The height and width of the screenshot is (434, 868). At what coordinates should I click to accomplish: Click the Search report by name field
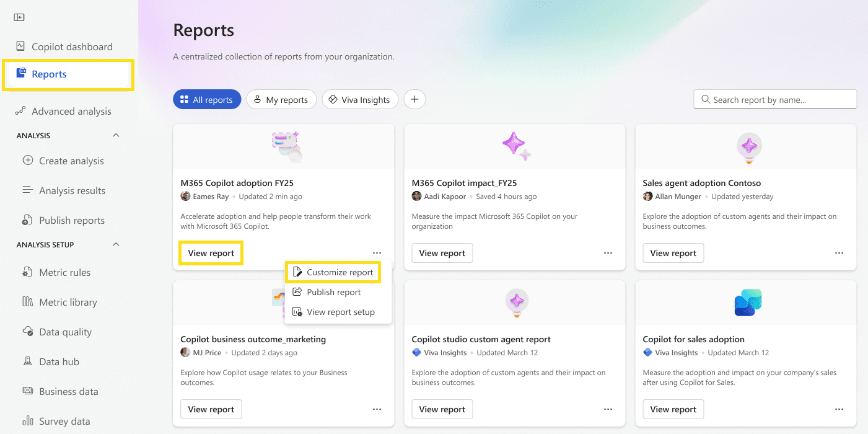coord(775,99)
